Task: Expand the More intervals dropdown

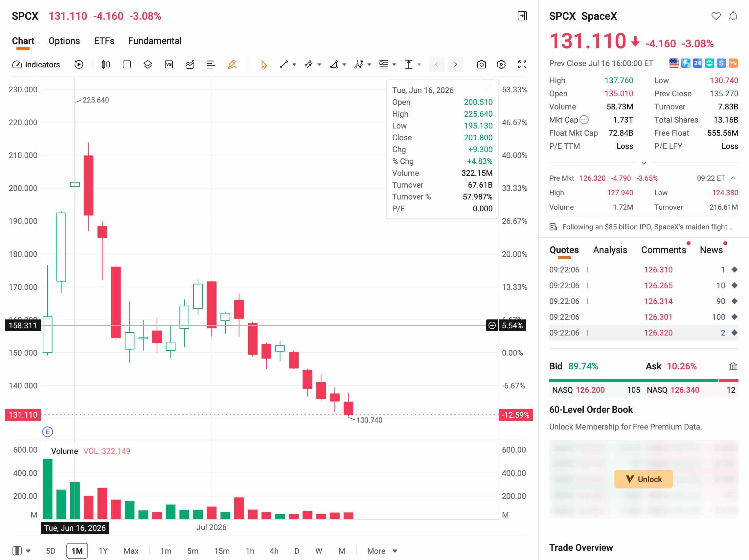Action: (x=382, y=551)
